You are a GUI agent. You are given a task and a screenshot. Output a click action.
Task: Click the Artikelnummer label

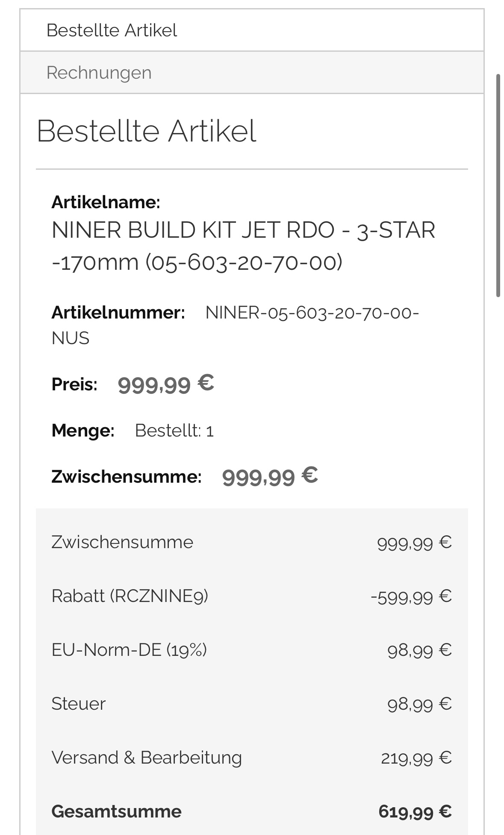click(118, 313)
